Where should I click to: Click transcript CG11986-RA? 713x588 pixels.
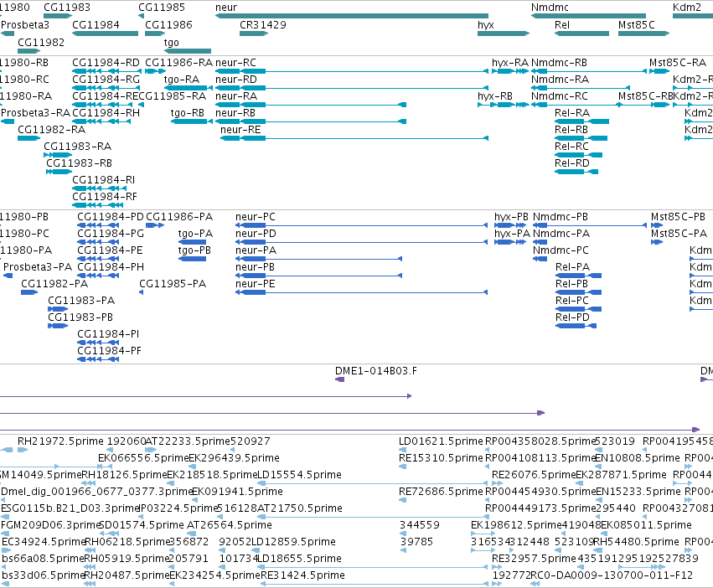178,62
